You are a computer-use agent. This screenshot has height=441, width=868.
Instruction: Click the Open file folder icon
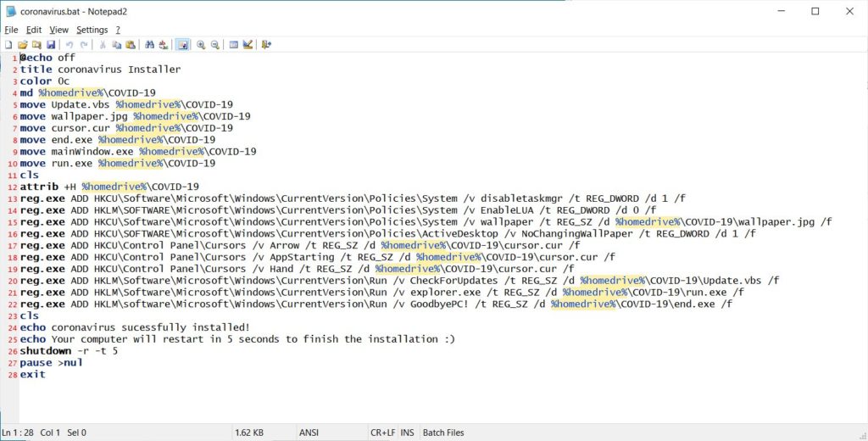pyautogui.click(x=23, y=45)
